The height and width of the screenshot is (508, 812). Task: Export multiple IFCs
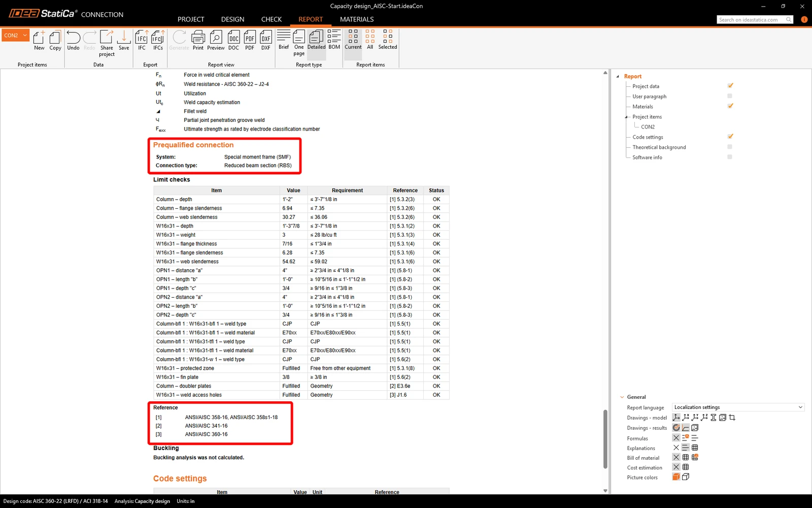158,40
